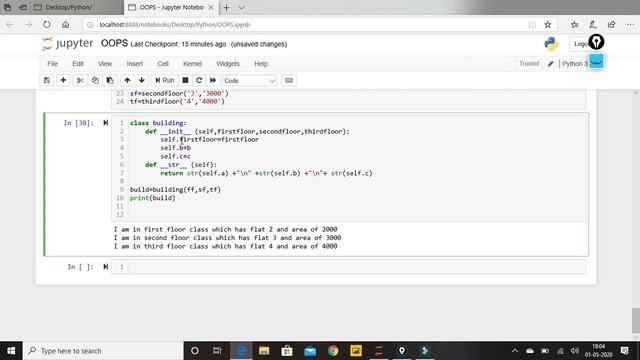Save notebook with the floppy disk icon
This screenshot has width=640, height=360.
click(x=47, y=80)
